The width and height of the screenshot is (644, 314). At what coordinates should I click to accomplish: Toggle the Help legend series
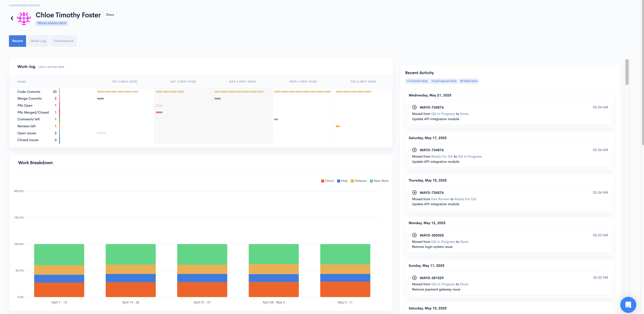[x=342, y=181]
